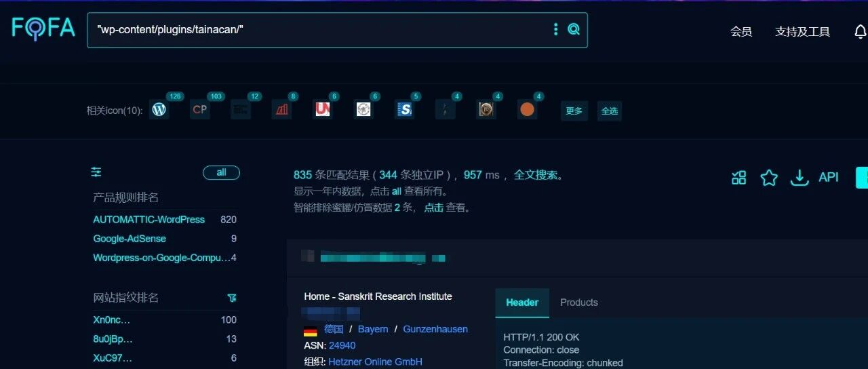868x369 pixels.
Task: Open the filter settings sliders icon
Action: tap(96, 172)
